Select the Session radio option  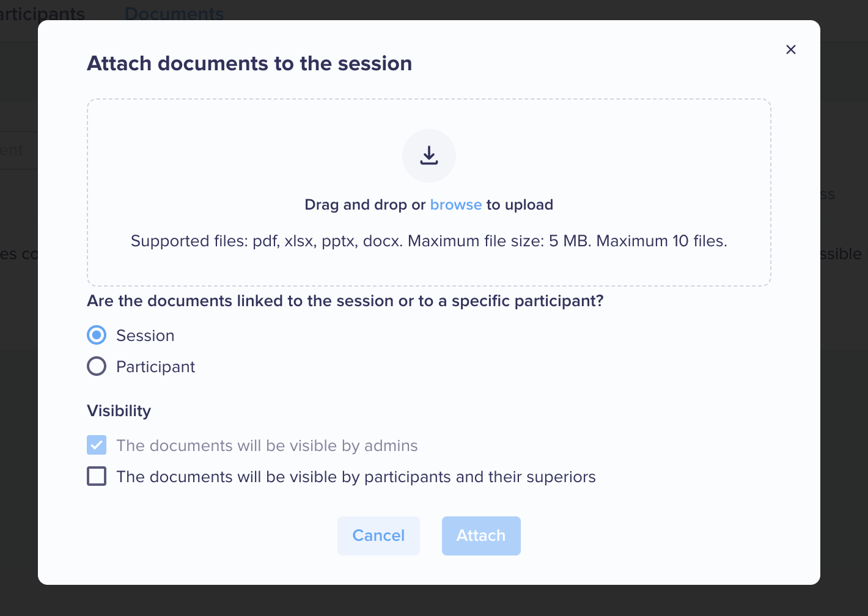coord(97,335)
